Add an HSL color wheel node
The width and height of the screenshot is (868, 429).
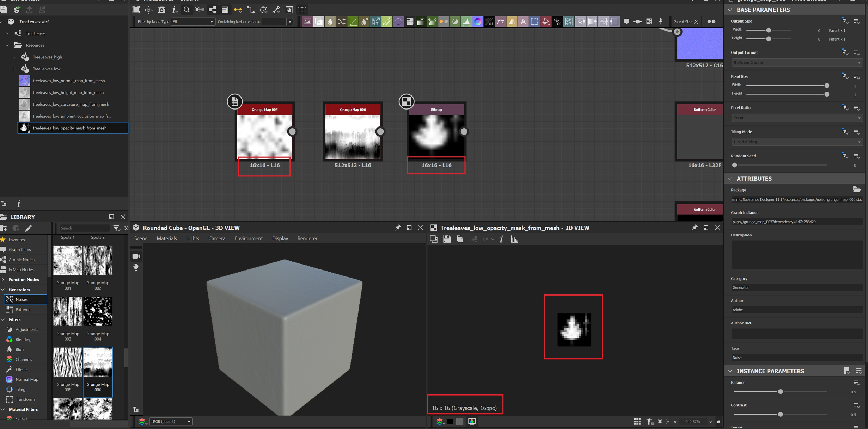(478, 22)
